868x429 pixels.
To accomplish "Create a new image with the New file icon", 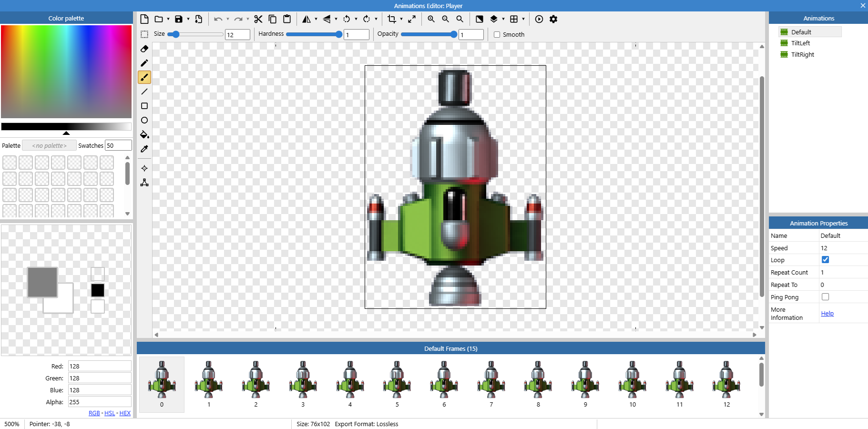I will click(144, 19).
